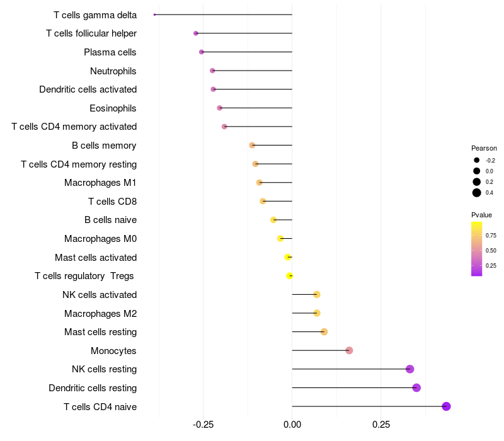Click the Monocytes pink data point
Viewport: 504px width, 441px height.
click(349, 350)
